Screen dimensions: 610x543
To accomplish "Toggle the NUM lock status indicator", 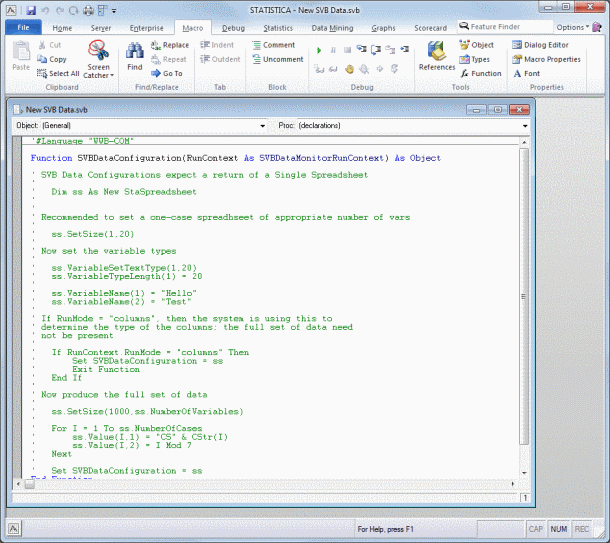I will point(558,528).
